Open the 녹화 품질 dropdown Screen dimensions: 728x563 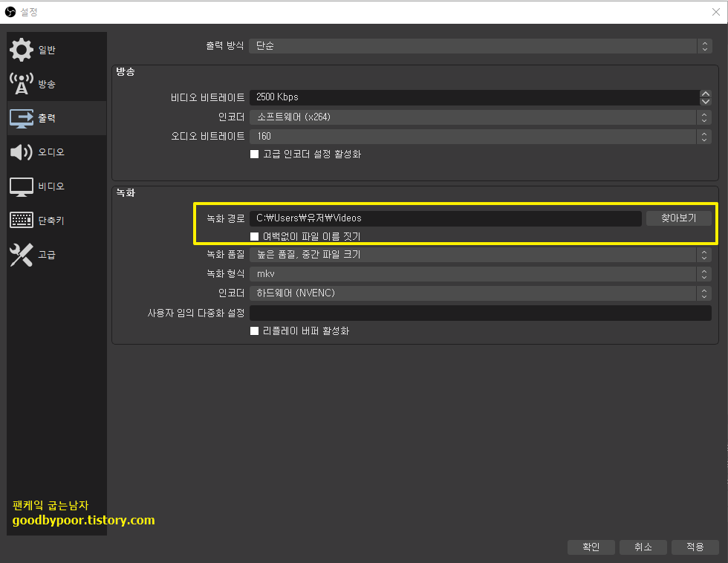480,255
